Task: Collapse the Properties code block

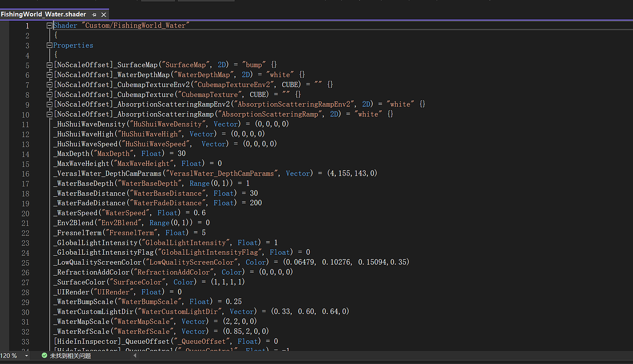Action: [x=49, y=45]
